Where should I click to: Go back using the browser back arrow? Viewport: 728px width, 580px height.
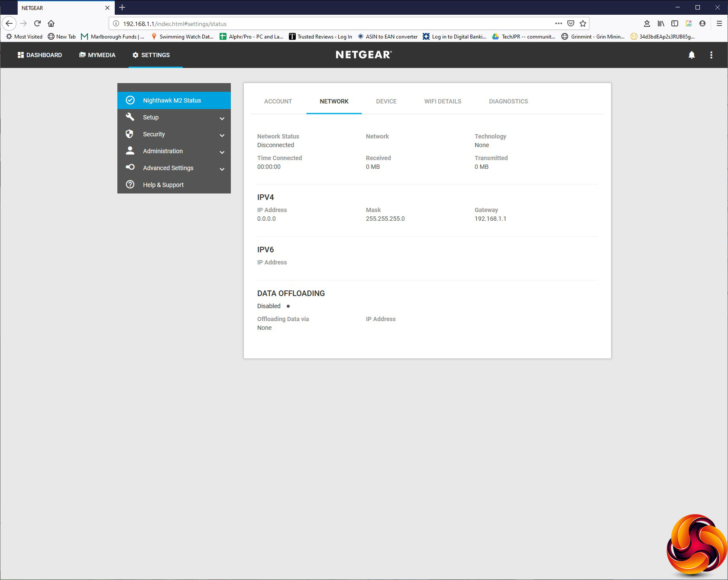point(9,23)
